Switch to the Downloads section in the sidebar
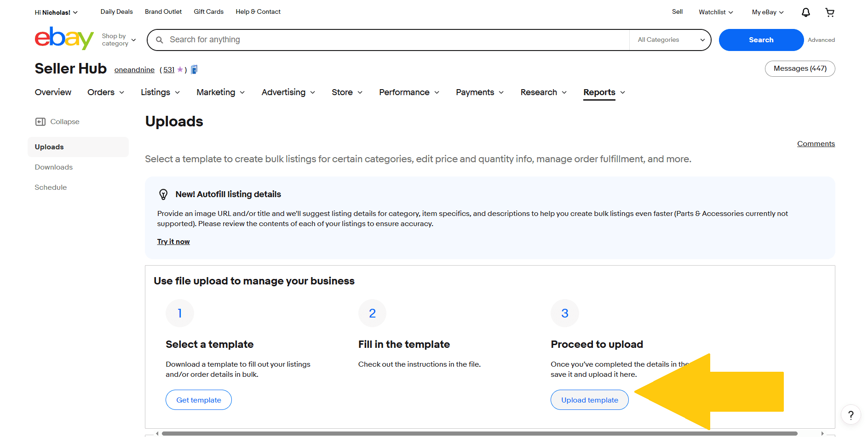This screenshot has height=437, width=868. [53, 167]
